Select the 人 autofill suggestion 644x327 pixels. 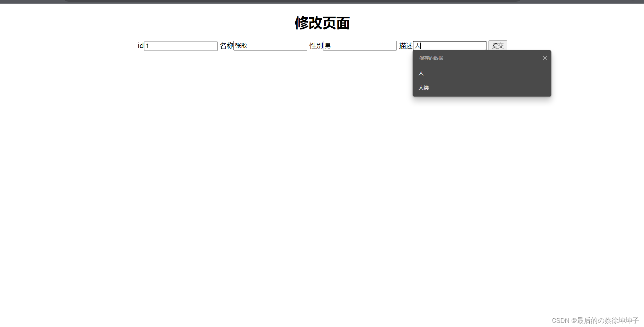coord(482,73)
